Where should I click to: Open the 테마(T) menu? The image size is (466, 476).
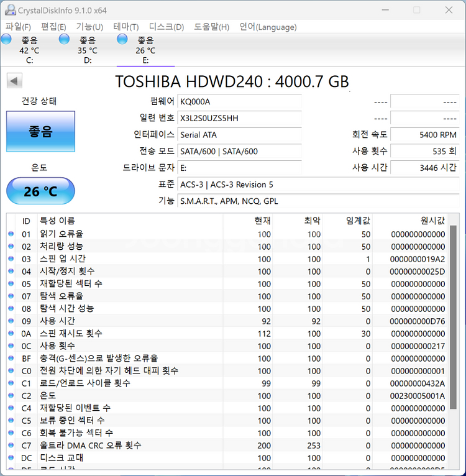[126, 27]
